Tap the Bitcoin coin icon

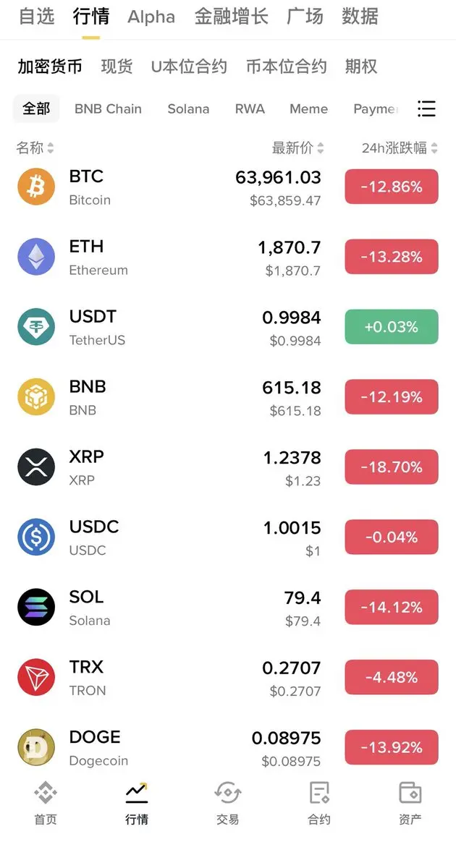(36, 187)
